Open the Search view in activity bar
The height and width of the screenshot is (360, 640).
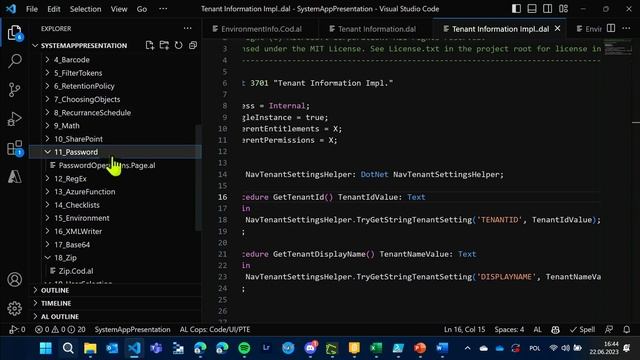15,61
